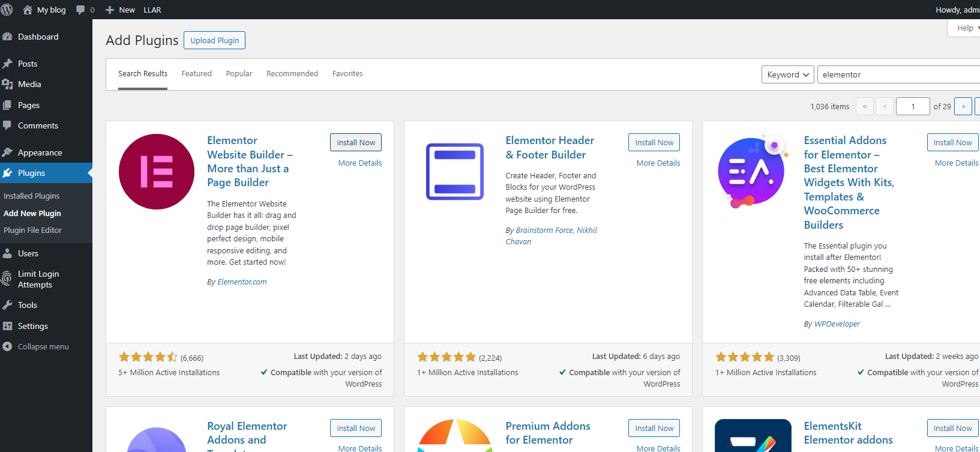Image resolution: width=980 pixels, height=452 pixels.
Task: View More Details for Essential Addons
Action: click(x=957, y=163)
